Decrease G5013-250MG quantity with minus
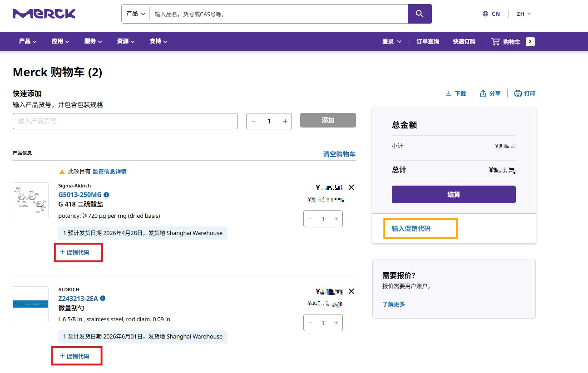This screenshot has width=588, height=373. [311, 219]
